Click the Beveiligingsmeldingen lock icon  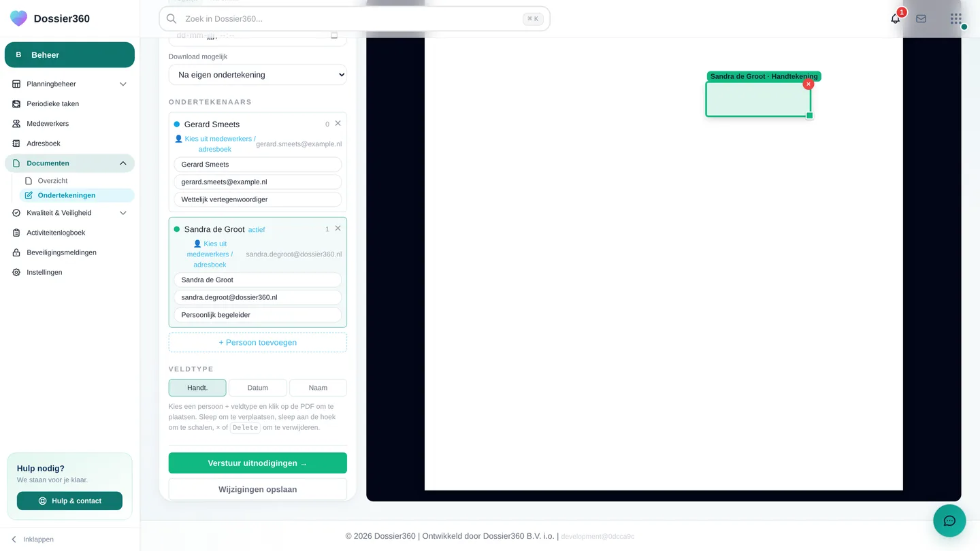[x=16, y=252]
